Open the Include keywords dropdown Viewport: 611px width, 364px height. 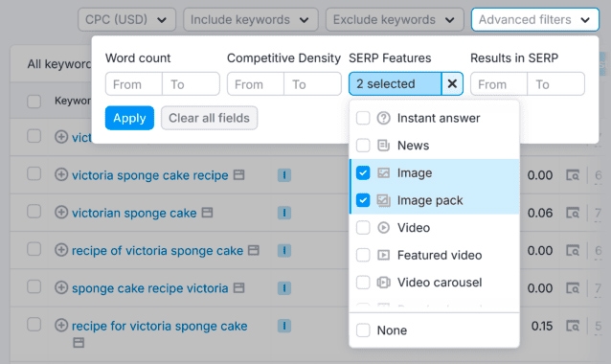251,19
